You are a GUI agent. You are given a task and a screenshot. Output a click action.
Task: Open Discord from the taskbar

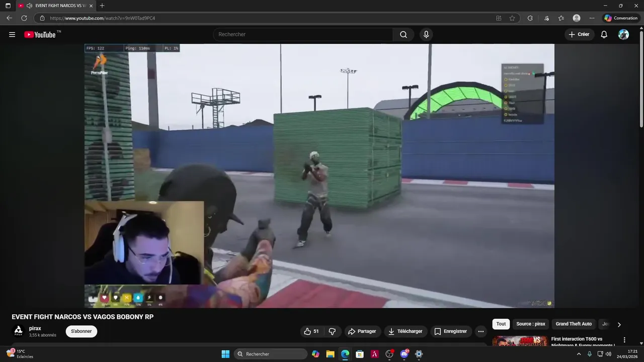404,354
